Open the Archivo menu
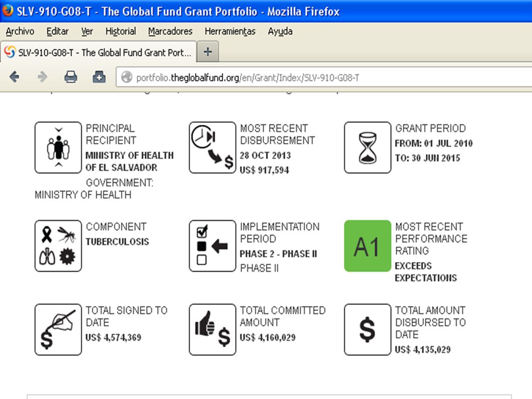Viewport: 532px width, 399px height. pos(20,31)
